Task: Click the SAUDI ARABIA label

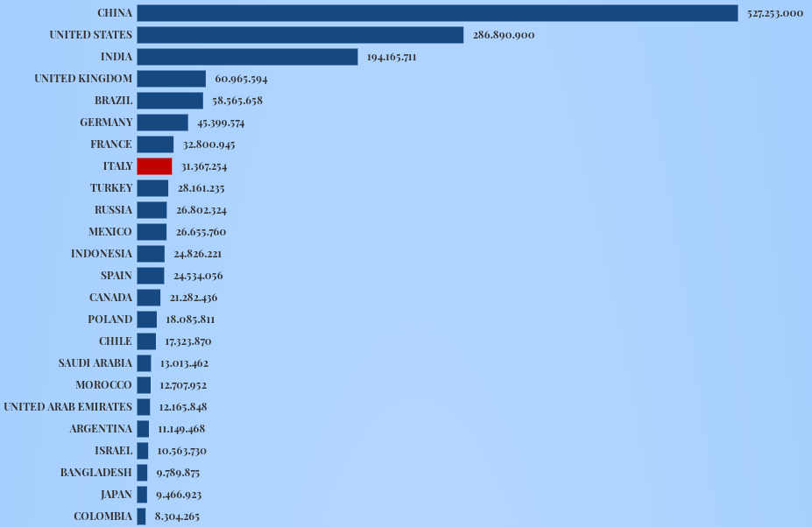Action: click(95, 363)
